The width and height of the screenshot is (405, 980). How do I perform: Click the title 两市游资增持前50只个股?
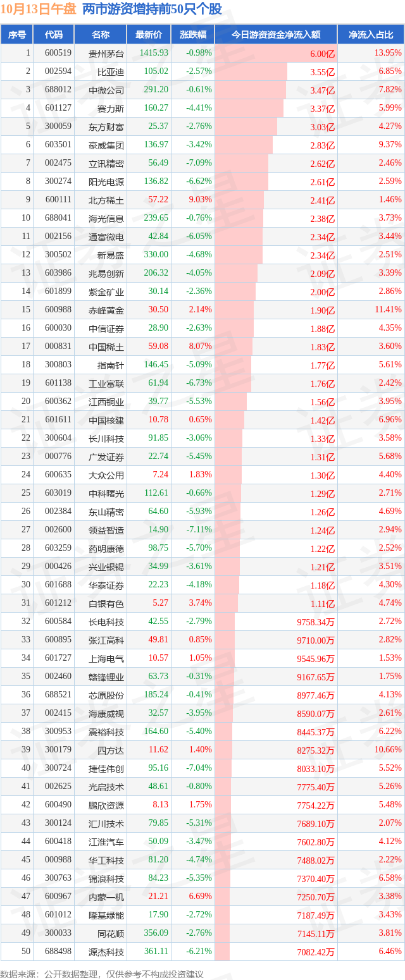coord(152,9)
